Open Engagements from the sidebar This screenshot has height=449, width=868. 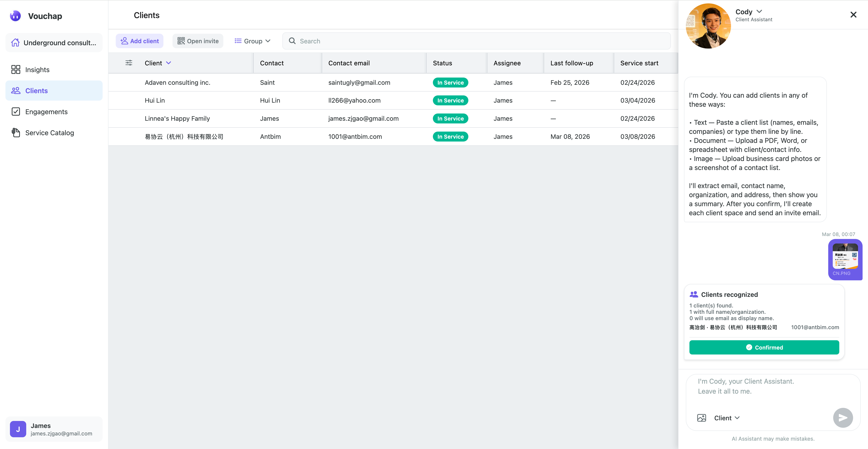coord(46,112)
